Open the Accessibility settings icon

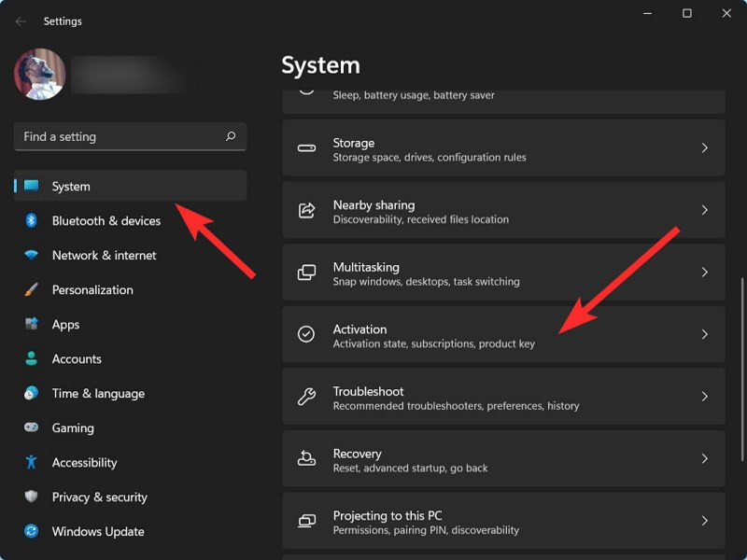[33, 462]
